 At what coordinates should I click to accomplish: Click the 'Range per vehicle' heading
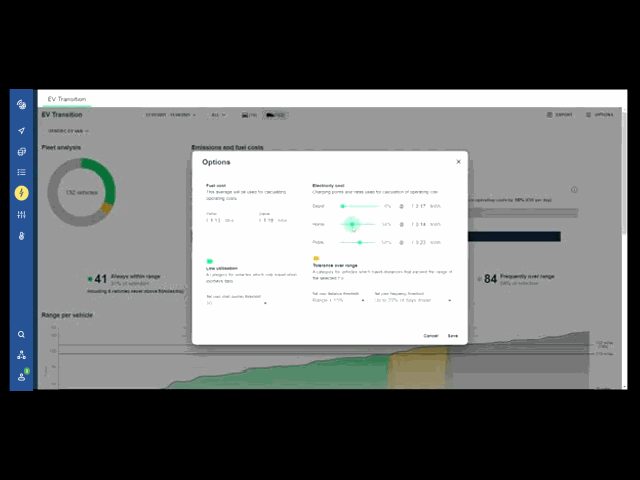click(67, 315)
